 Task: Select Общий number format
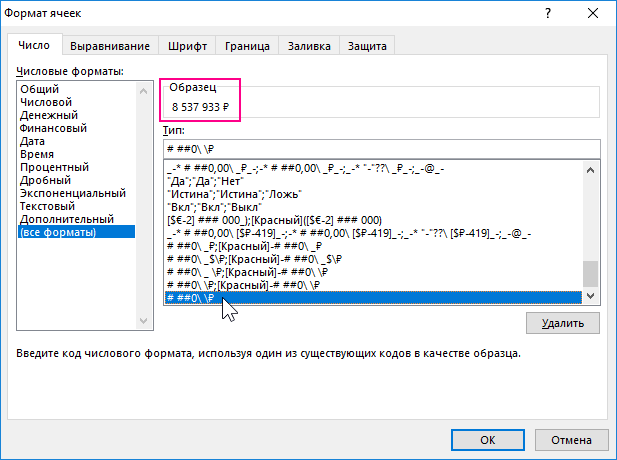[40, 89]
